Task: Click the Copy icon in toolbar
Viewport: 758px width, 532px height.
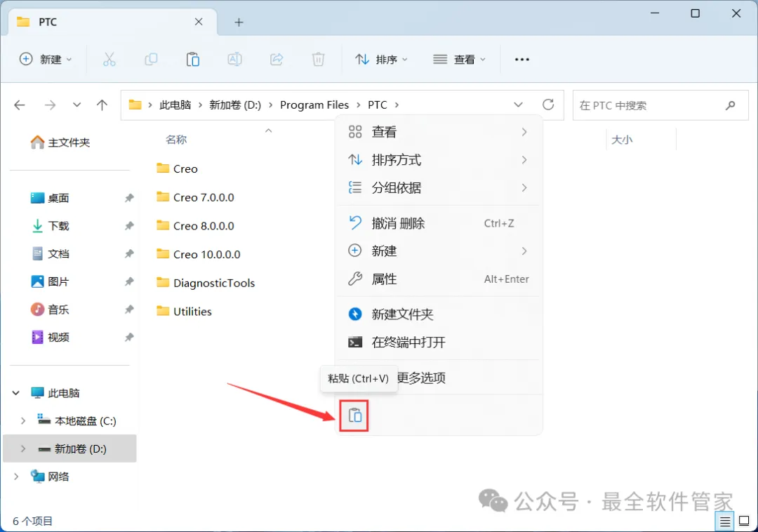Action: pyautogui.click(x=151, y=60)
